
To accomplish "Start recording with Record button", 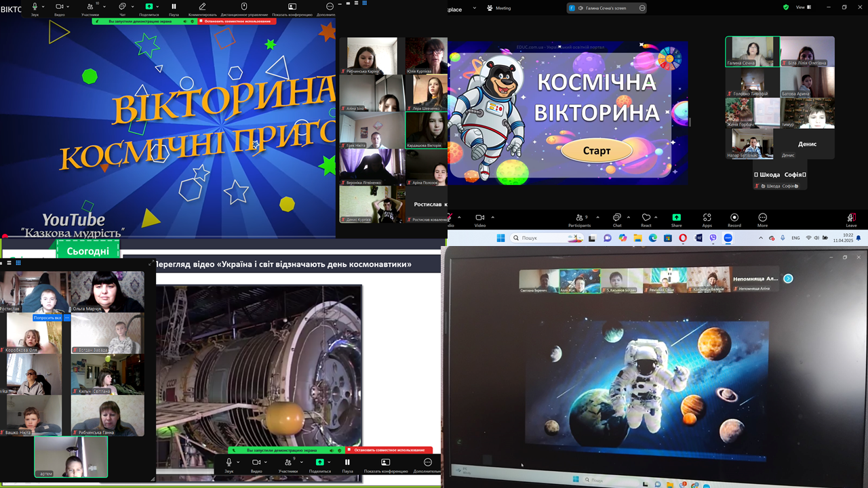I will click(734, 220).
